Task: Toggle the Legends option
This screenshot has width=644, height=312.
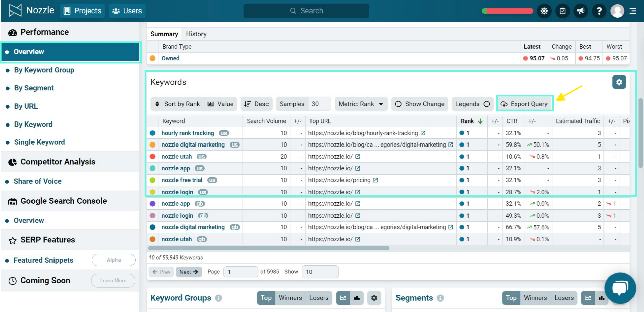Action: pyautogui.click(x=472, y=104)
